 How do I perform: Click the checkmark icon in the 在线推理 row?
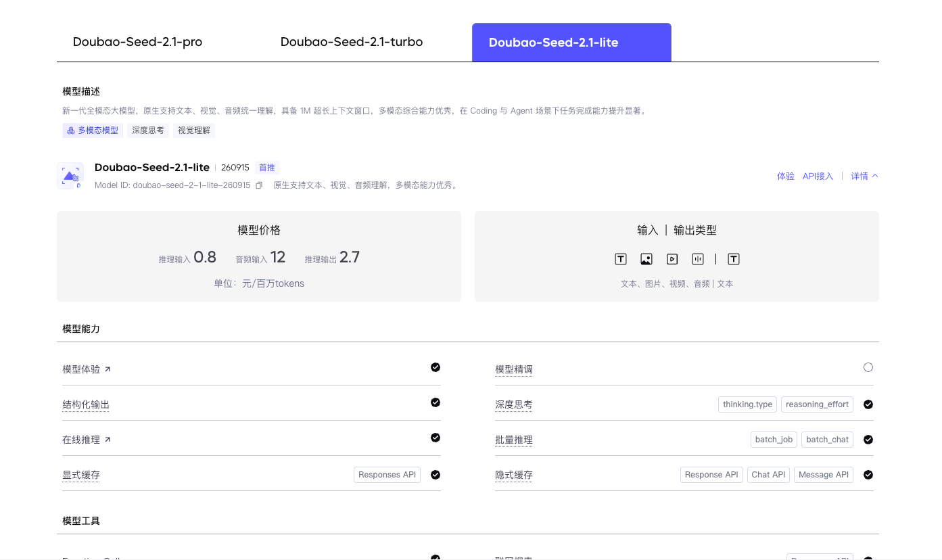[x=435, y=438]
